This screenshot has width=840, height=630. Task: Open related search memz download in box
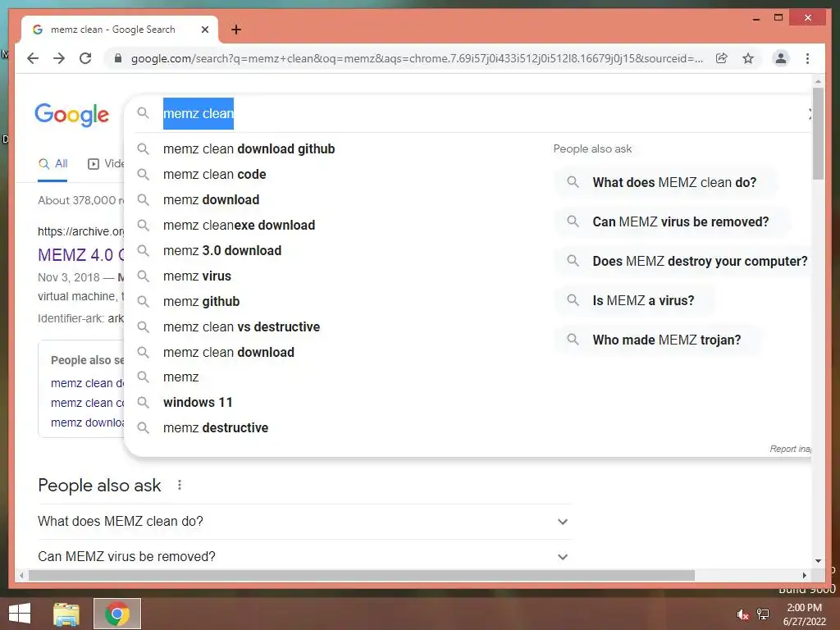(87, 422)
